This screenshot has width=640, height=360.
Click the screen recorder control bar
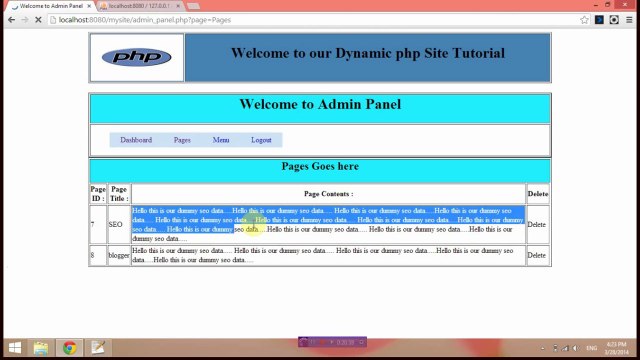coord(332,342)
